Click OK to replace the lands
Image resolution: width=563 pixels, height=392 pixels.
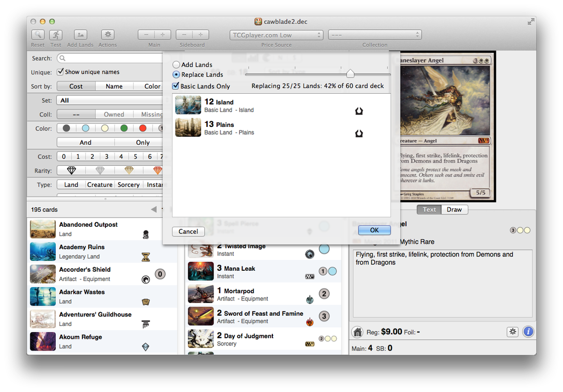(374, 230)
